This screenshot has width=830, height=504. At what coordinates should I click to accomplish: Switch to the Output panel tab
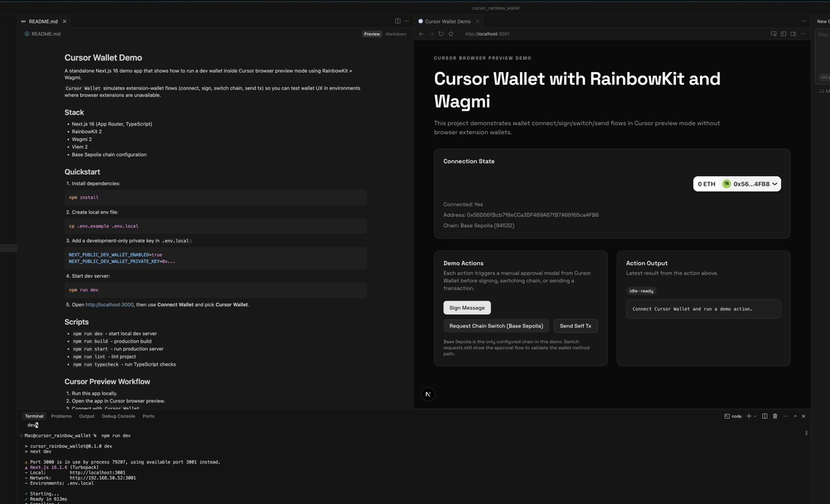(86, 416)
